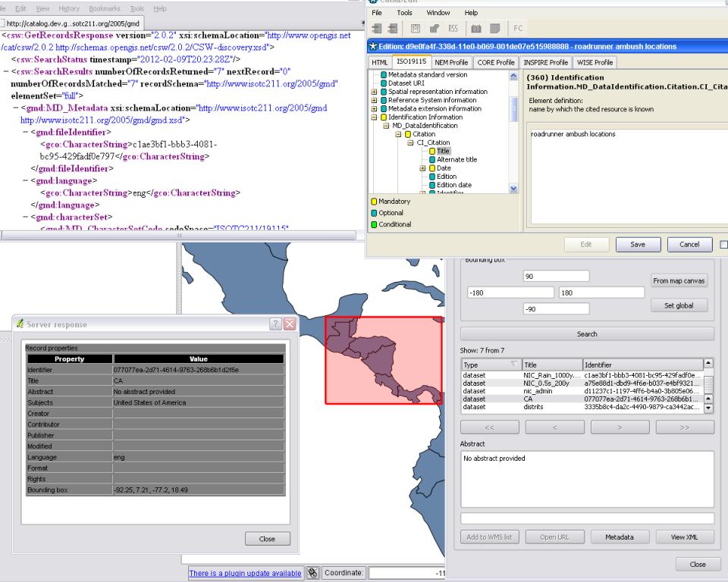Collapse the gmd:fileIdentifier XML element

26,133
